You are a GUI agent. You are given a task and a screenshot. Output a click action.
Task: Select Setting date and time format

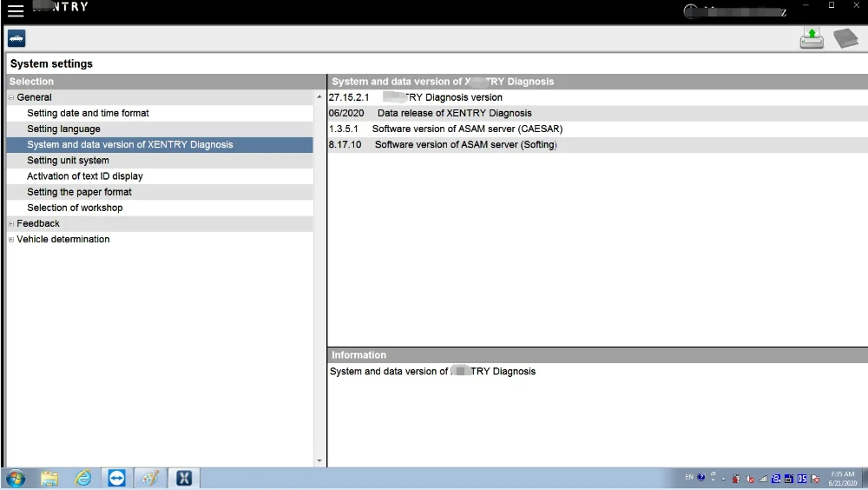88,113
